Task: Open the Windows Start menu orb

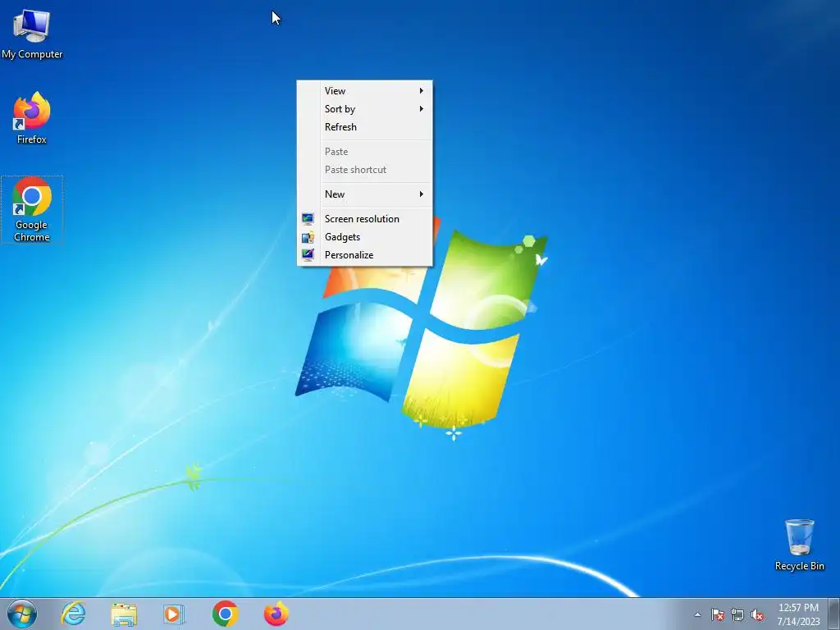Action: point(22,614)
